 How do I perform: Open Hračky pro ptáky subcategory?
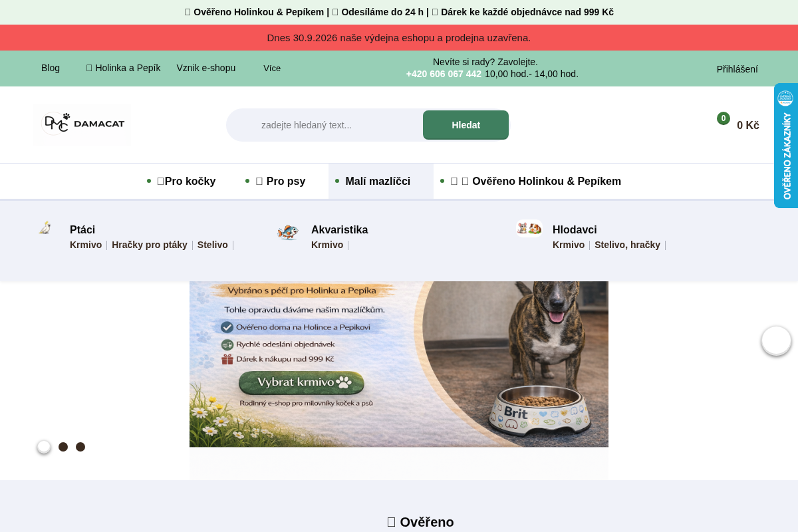click(x=150, y=245)
